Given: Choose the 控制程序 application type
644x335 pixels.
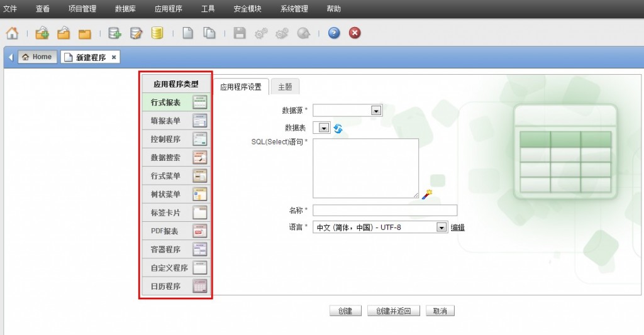Looking at the screenshot, I should coord(176,139).
